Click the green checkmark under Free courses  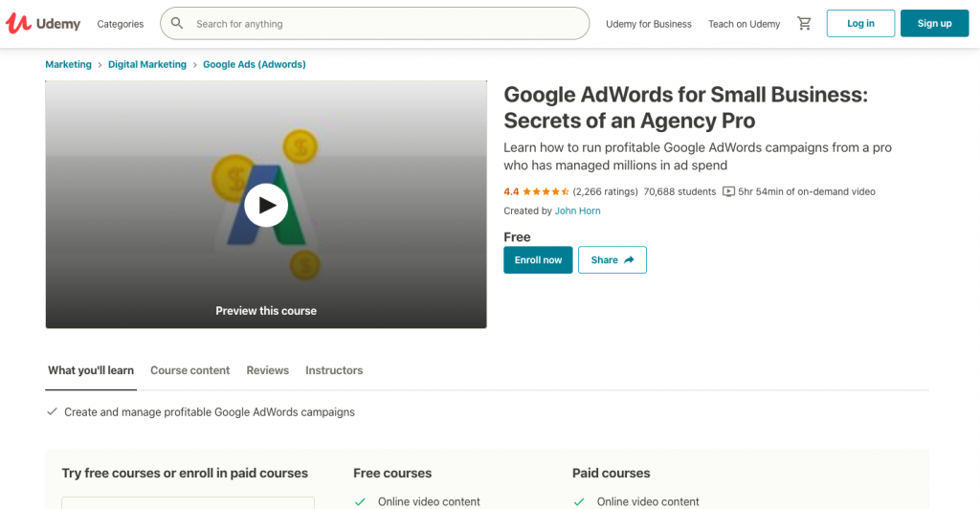click(x=360, y=501)
